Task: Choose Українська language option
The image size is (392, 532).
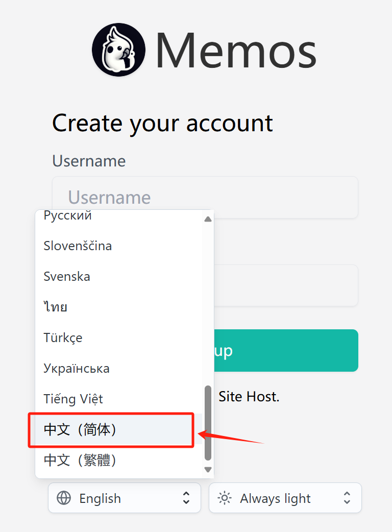Action: click(77, 368)
